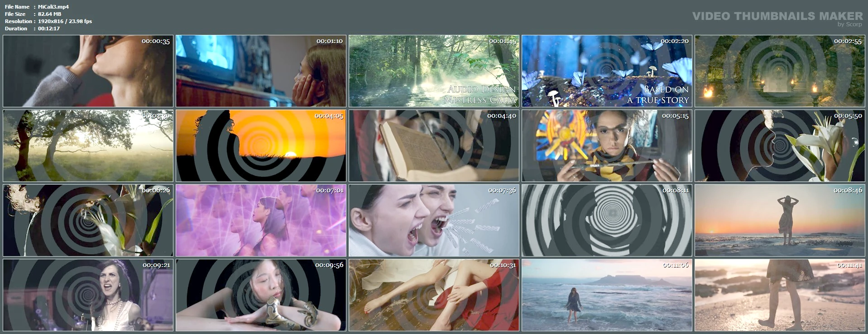
Task: Click the duration value 00:12:17
Action: [48, 29]
